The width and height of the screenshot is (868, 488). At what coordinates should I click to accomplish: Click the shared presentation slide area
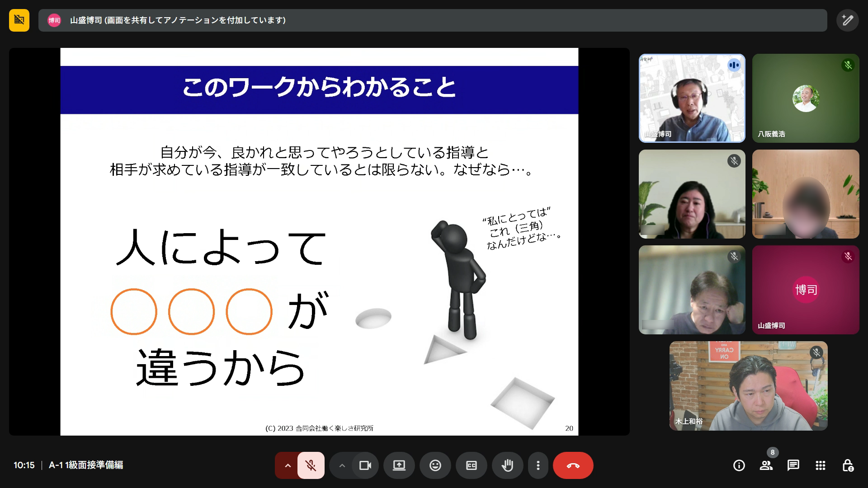pos(319,242)
